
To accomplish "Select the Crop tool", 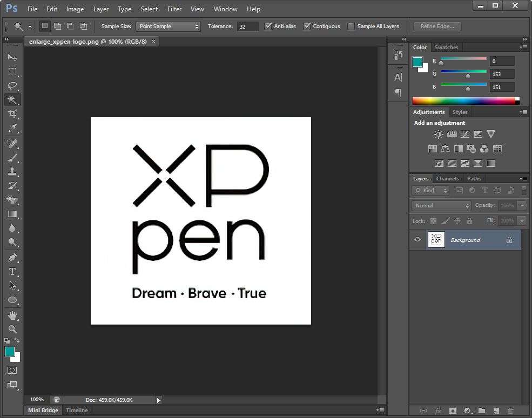I will click(x=12, y=113).
